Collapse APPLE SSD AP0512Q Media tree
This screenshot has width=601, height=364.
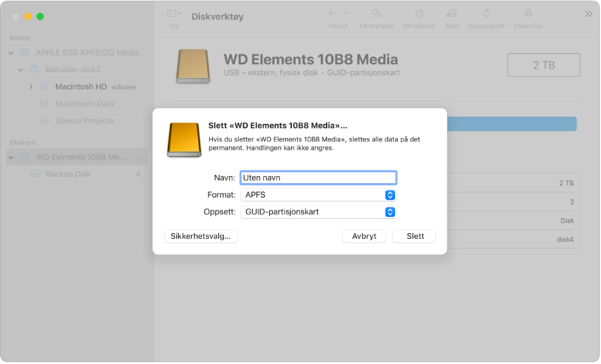pos(11,53)
